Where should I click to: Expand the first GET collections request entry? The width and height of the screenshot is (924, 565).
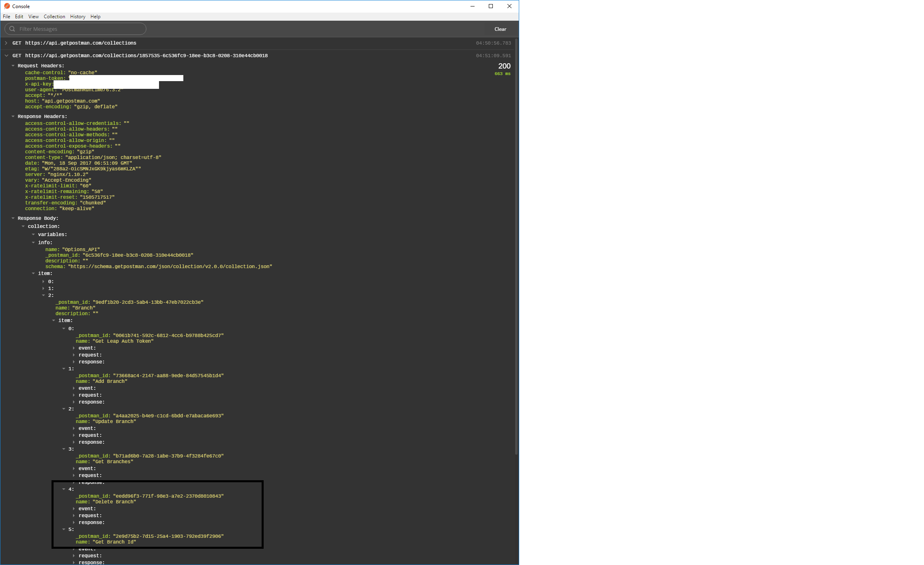[6, 43]
